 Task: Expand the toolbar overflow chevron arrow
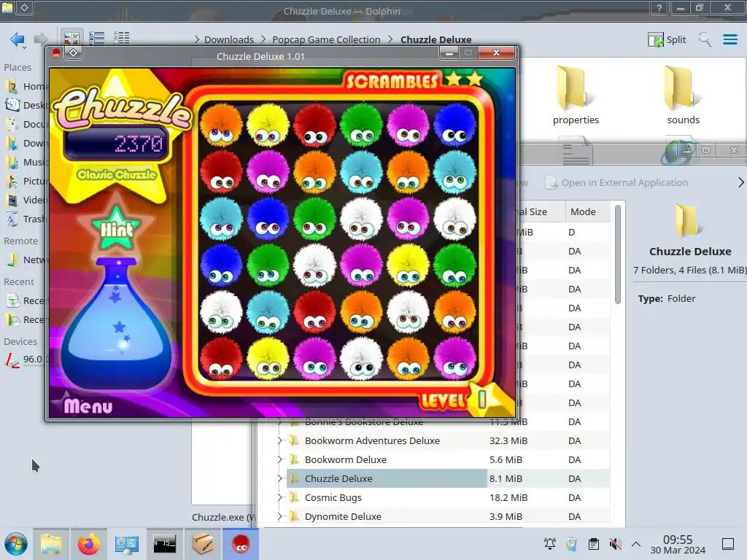[x=741, y=182]
